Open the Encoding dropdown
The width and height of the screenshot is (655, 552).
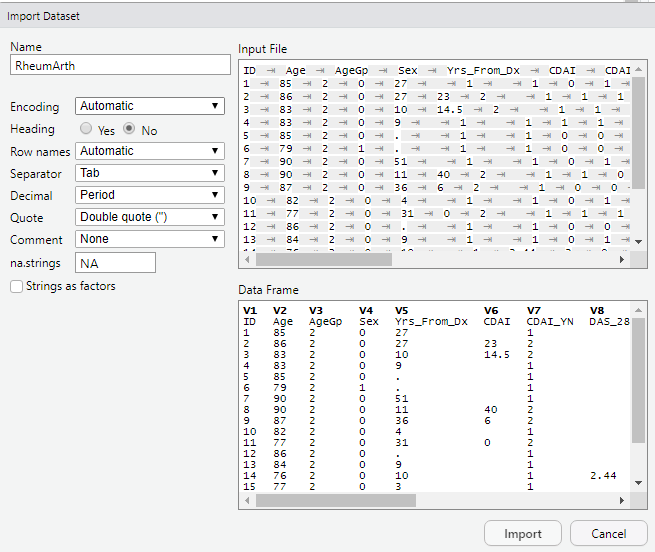click(x=150, y=106)
